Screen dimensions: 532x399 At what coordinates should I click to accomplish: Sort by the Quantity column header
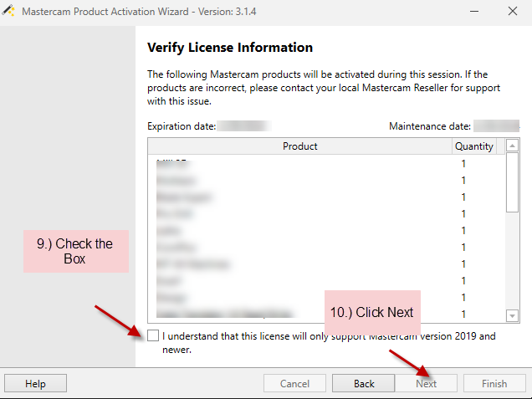pos(473,146)
